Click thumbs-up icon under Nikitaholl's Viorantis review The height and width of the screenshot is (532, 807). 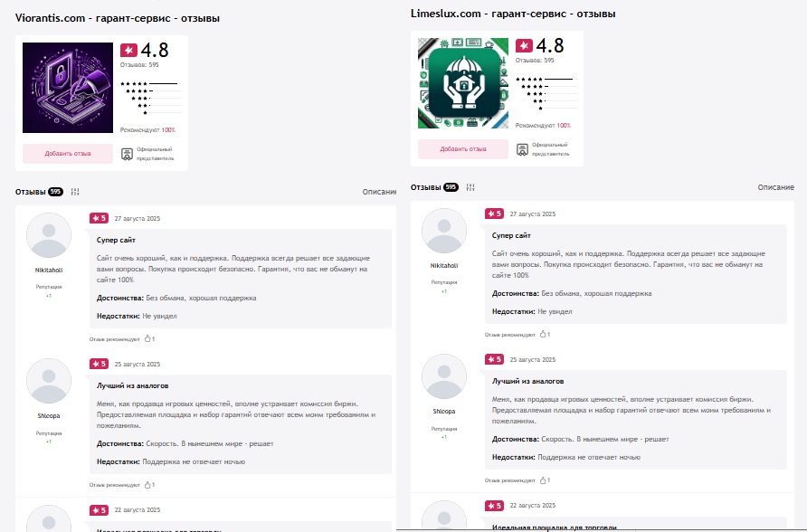[147, 338]
